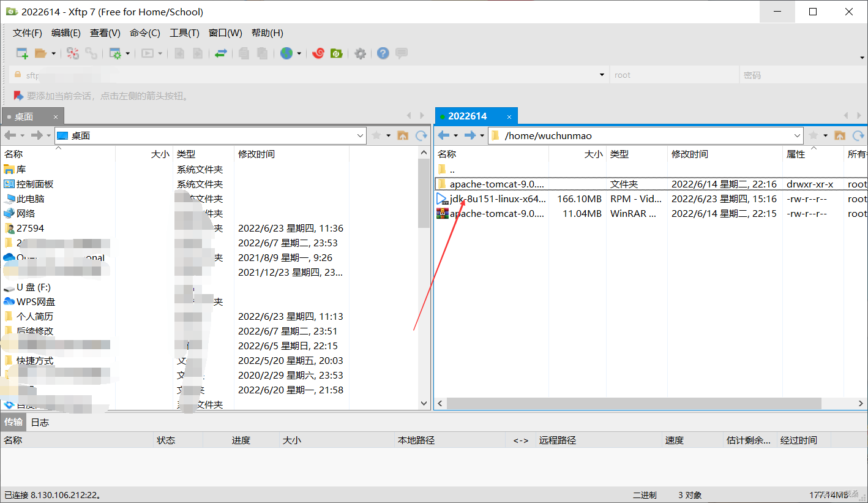The height and width of the screenshot is (503, 868).
Task: Click the remote pane home folder icon
Action: pyautogui.click(x=840, y=135)
